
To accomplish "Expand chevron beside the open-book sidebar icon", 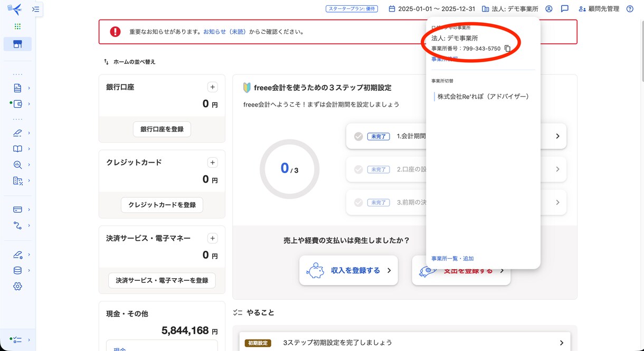I will pos(29,149).
